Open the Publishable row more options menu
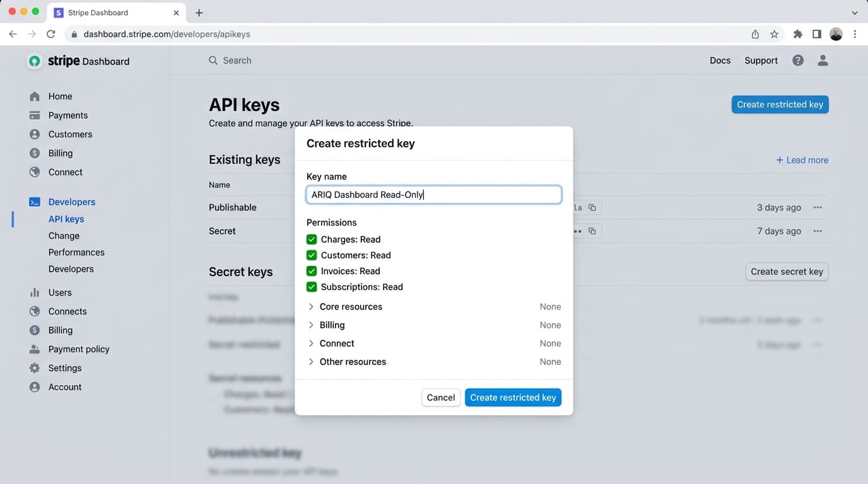Viewport: 868px width, 484px height. [x=818, y=207]
